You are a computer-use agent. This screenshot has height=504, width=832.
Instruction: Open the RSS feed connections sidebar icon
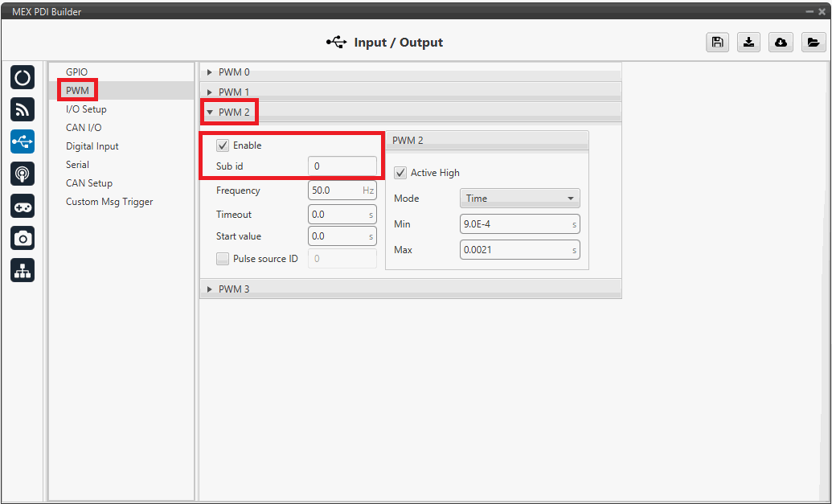(x=23, y=109)
